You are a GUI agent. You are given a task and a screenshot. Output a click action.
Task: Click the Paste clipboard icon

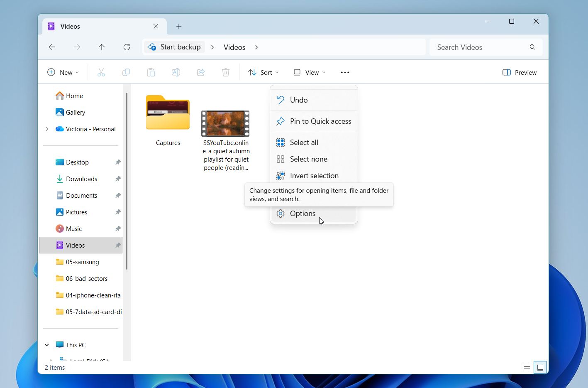(x=151, y=72)
